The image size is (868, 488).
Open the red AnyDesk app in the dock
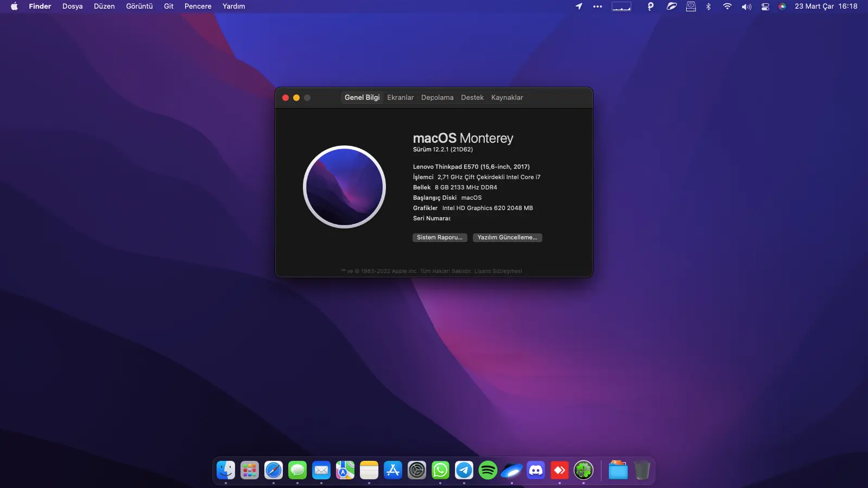(x=560, y=470)
